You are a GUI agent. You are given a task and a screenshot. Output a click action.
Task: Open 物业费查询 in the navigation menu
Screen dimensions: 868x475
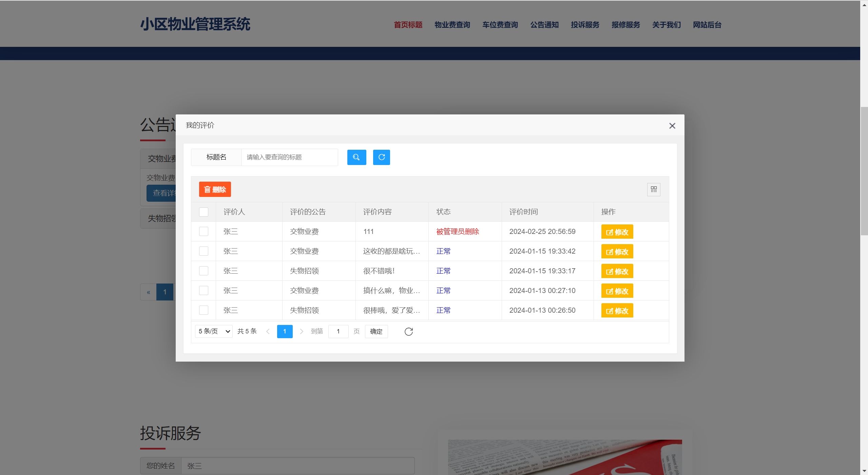452,25
